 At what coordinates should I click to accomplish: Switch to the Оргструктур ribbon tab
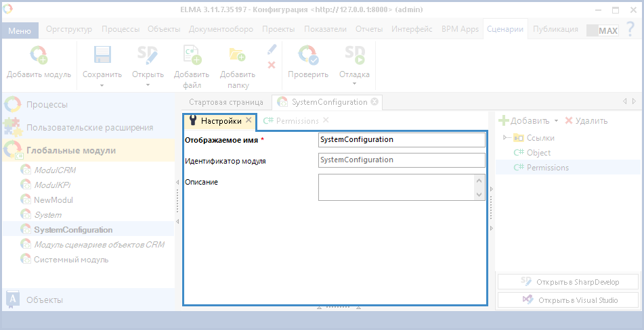point(69,29)
